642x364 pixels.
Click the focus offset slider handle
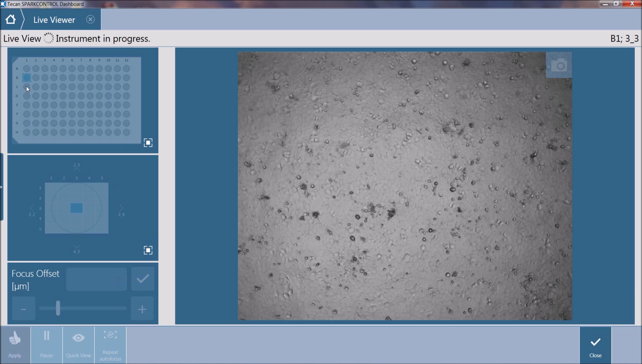(58, 308)
